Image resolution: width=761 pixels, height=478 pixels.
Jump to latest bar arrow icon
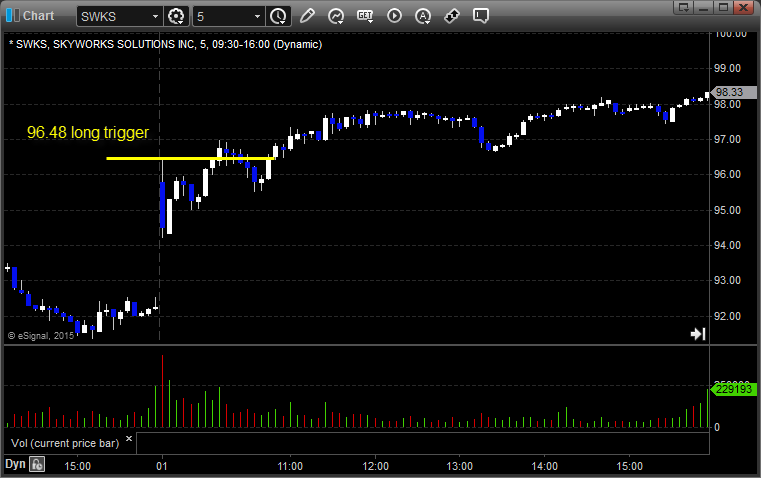698,334
